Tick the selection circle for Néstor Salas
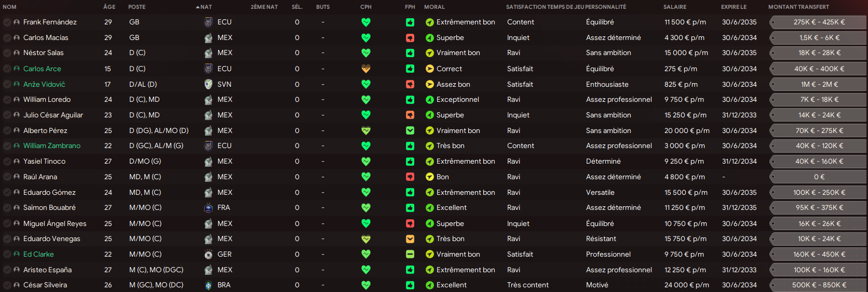Image resolution: width=868 pixels, height=292 pixels. [7, 53]
